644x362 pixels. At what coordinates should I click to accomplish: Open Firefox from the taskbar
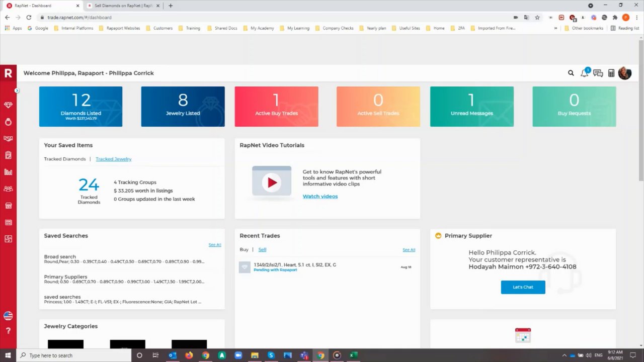[189, 355]
